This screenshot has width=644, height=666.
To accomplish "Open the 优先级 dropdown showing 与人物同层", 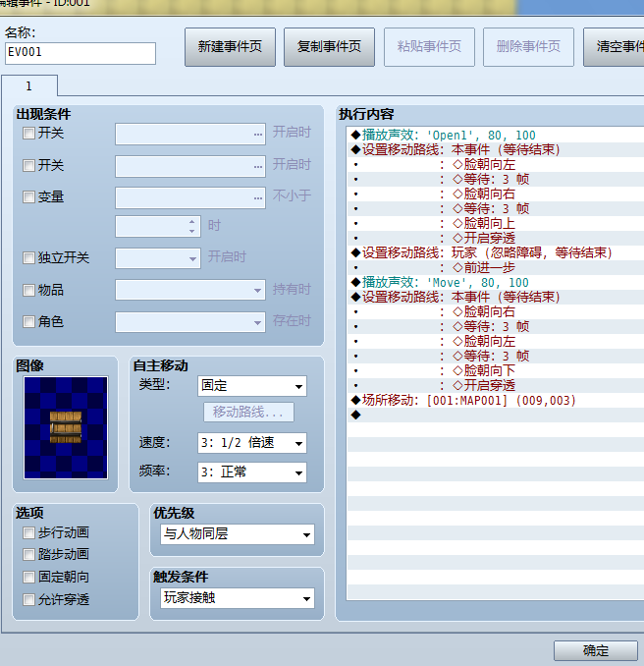I will pyautogui.click(x=238, y=534).
